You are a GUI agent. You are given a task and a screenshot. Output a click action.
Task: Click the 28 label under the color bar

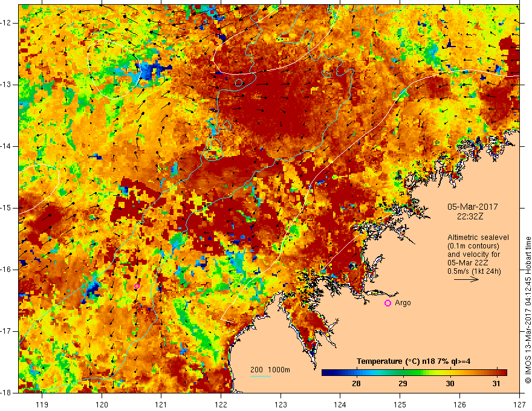356,384
